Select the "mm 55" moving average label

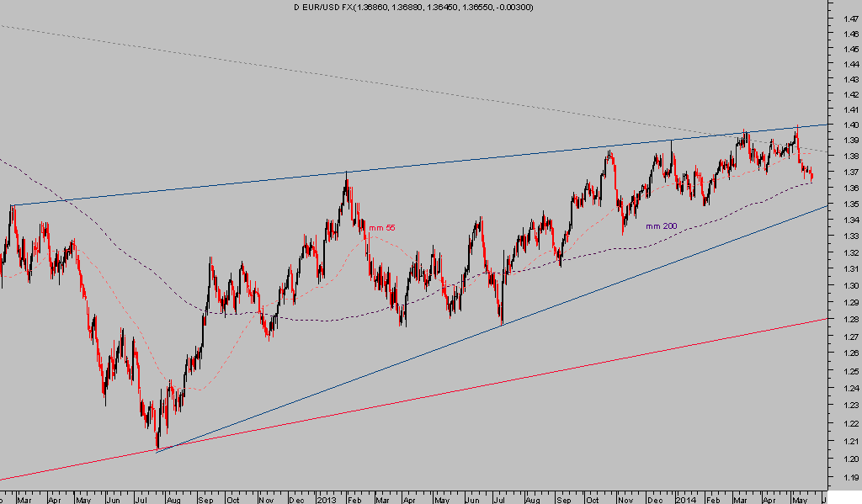pos(382,227)
